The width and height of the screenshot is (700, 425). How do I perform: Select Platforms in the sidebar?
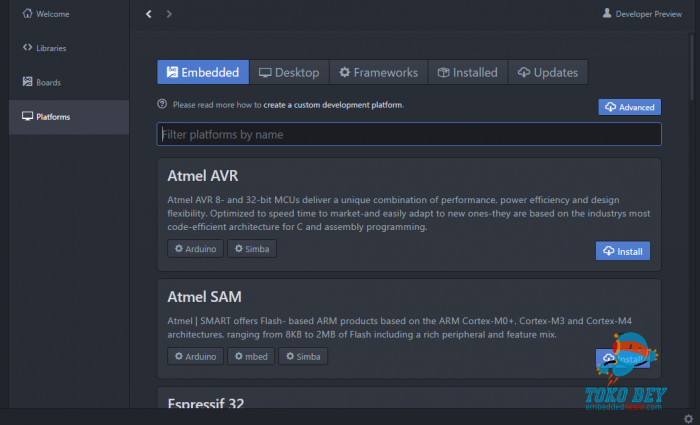[x=52, y=117]
